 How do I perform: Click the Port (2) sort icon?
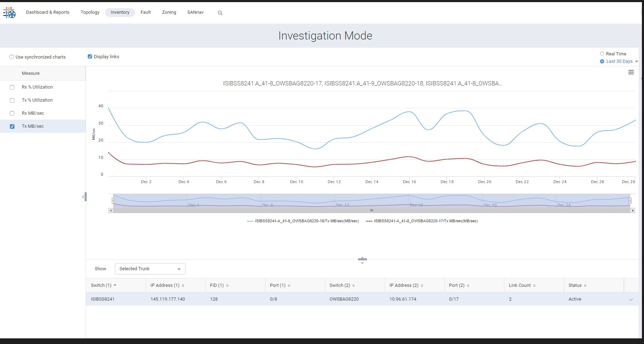pos(468,285)
